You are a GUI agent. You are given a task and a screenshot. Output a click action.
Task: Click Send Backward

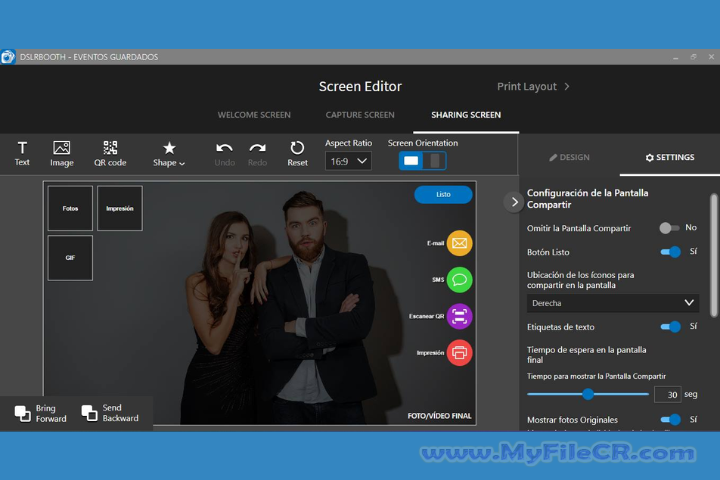(x=110, y=413)
